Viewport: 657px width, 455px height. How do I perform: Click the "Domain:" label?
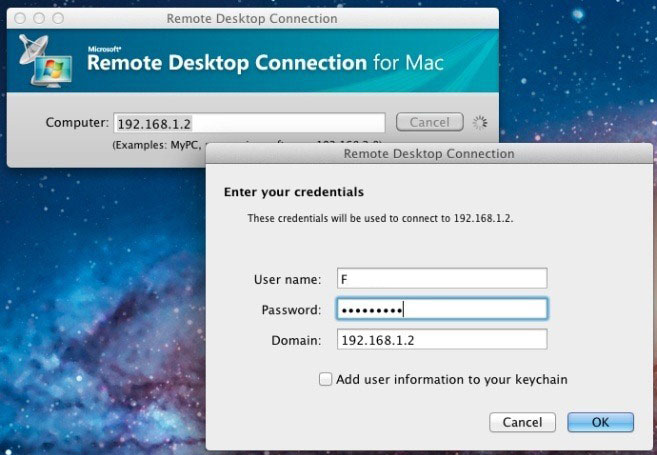coord(296,340)
